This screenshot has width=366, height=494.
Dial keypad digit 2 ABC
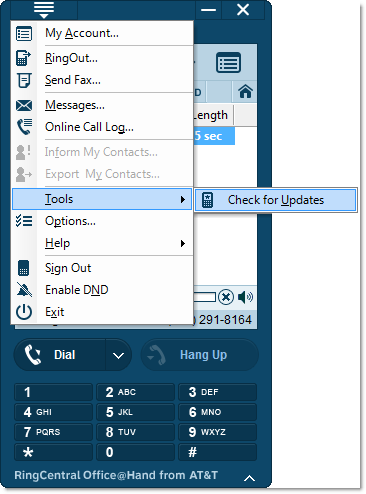(135, 392)
